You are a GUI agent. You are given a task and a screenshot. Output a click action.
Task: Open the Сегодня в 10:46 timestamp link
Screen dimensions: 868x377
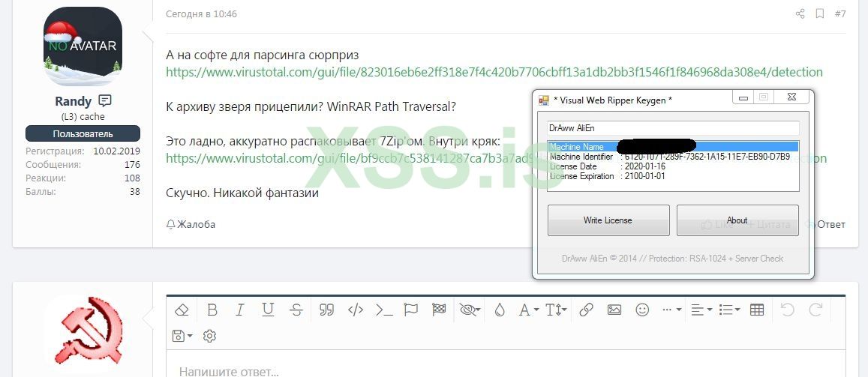coord(202,13)
